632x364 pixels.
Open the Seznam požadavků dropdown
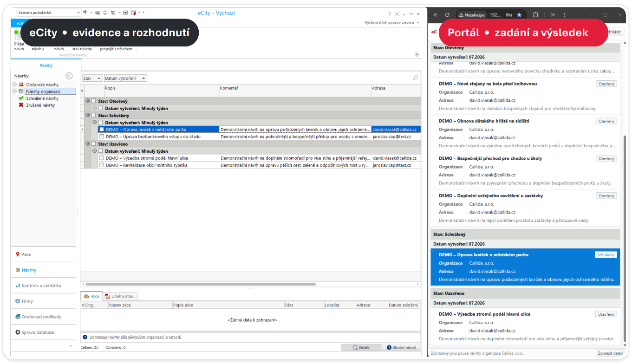point(48,13)
